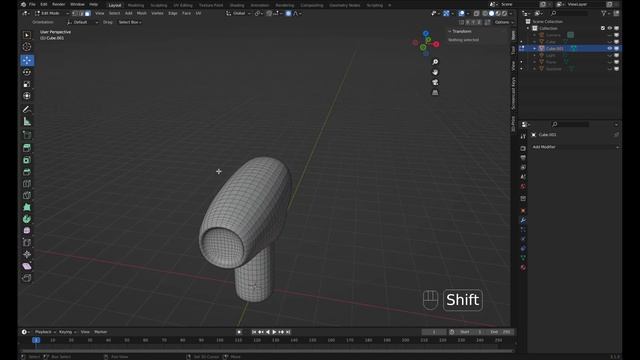
Task: Switch to wireframe viewport shading
Action: click(485, 13)
